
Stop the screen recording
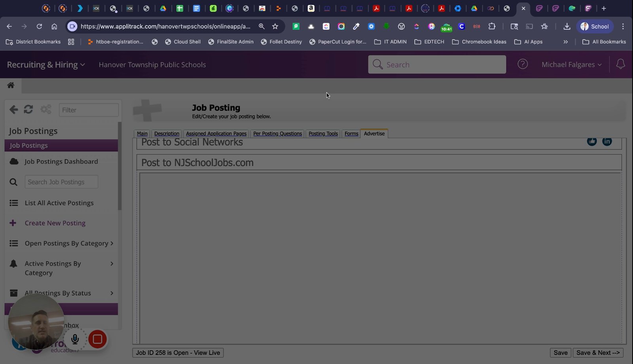click(x=97, y=339)
